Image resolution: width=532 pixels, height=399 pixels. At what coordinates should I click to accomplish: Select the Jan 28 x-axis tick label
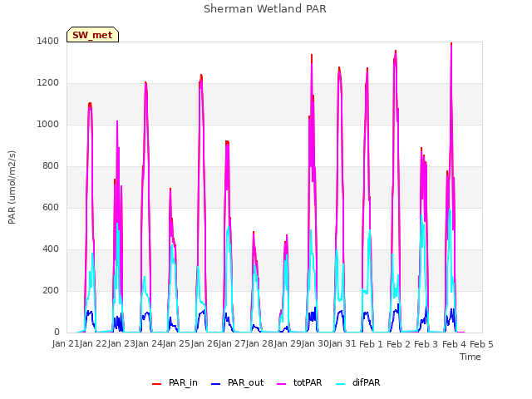click(259, 344)
